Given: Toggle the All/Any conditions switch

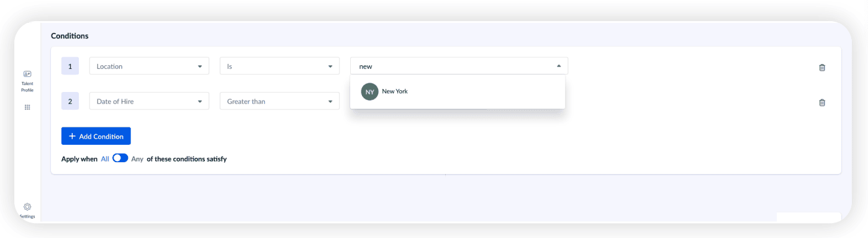Looking at the screenshot, I should tap(120, 158).
